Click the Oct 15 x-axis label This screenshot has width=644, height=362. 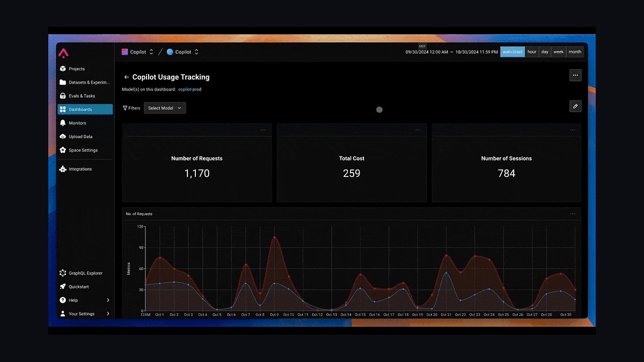(x=360, y=315)
